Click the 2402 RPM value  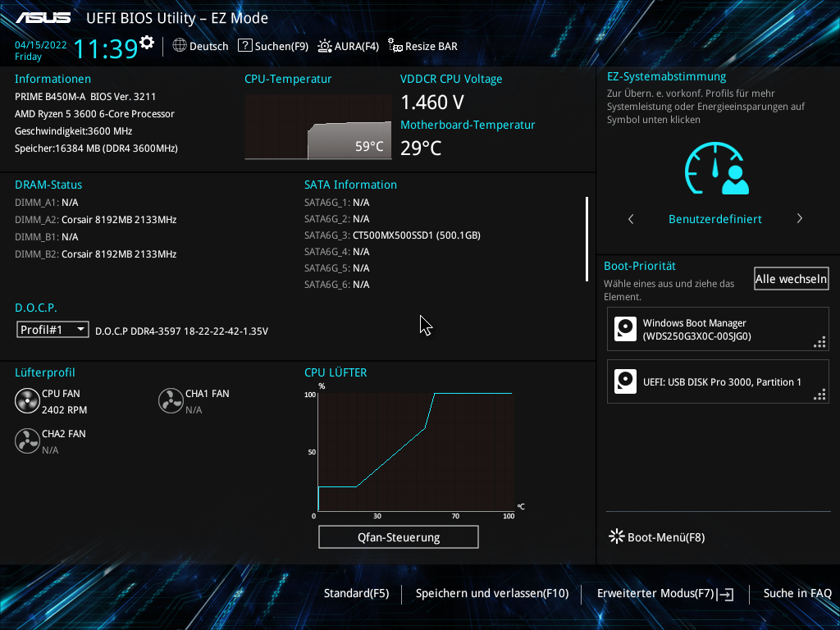pos(64,410)
